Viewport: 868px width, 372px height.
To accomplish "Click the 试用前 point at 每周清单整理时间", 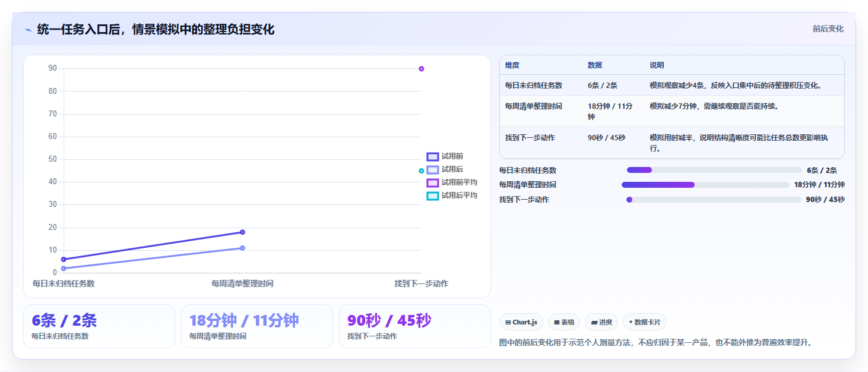I will [242, 232].
